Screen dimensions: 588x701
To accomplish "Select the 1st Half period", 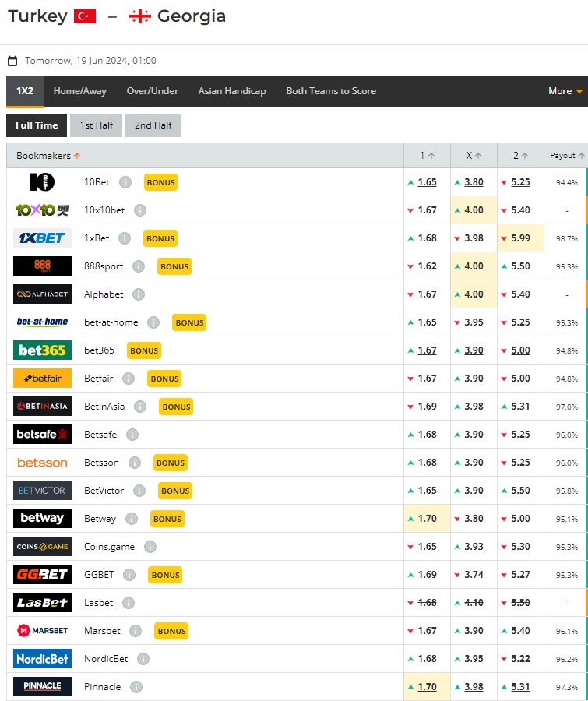I will coord(96,125).
